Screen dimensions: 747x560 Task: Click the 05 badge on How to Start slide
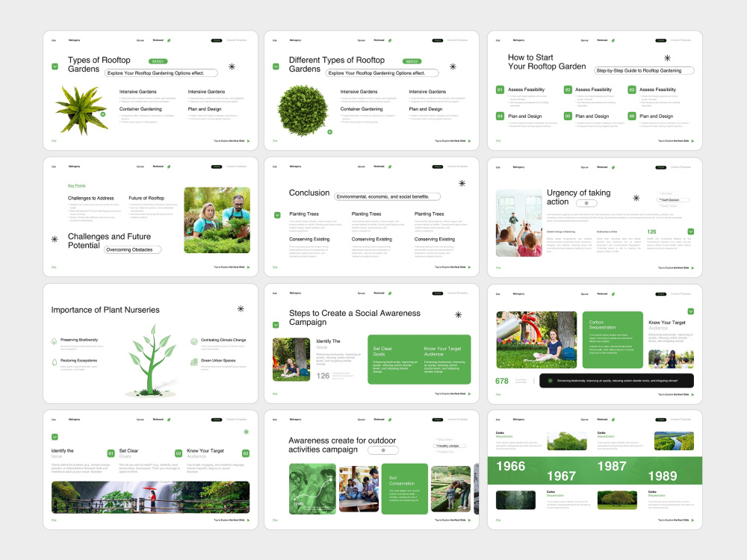tap(568, 116)
